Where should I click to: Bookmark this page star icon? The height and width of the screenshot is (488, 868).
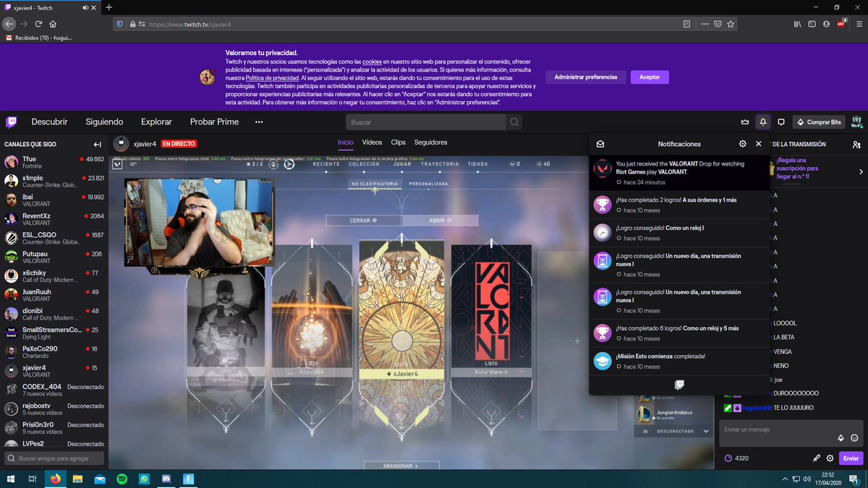pyautogui.click(x=731, y=24)
